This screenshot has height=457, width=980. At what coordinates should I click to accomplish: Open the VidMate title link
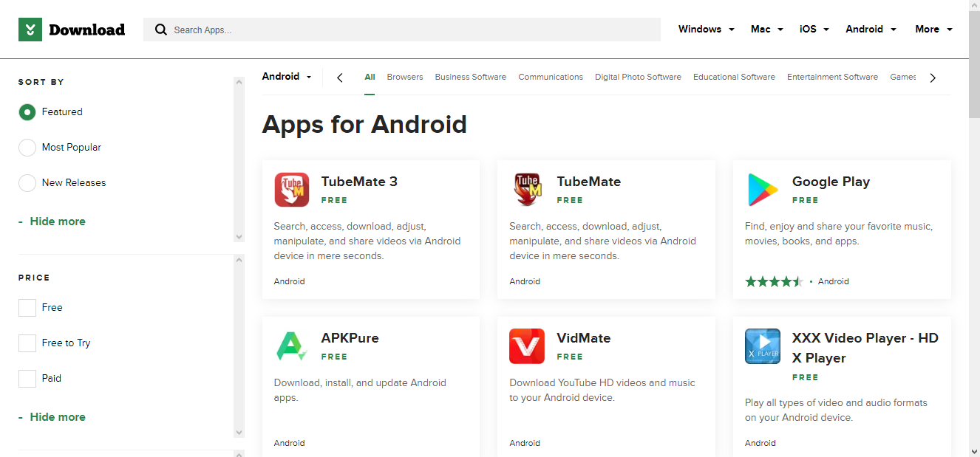click(x=583, y=338)
